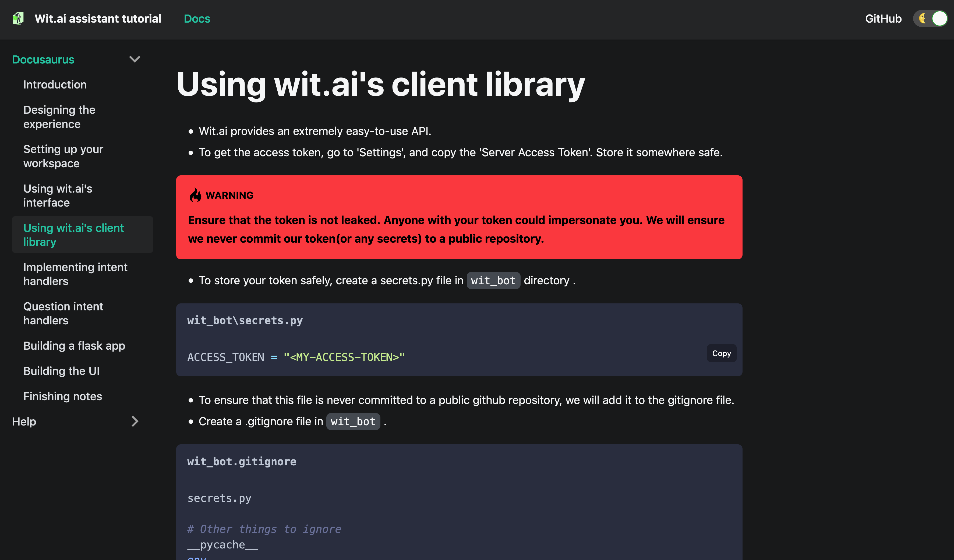Open Question intent handlers page
954x560 pixels.
tap(63, 313)
